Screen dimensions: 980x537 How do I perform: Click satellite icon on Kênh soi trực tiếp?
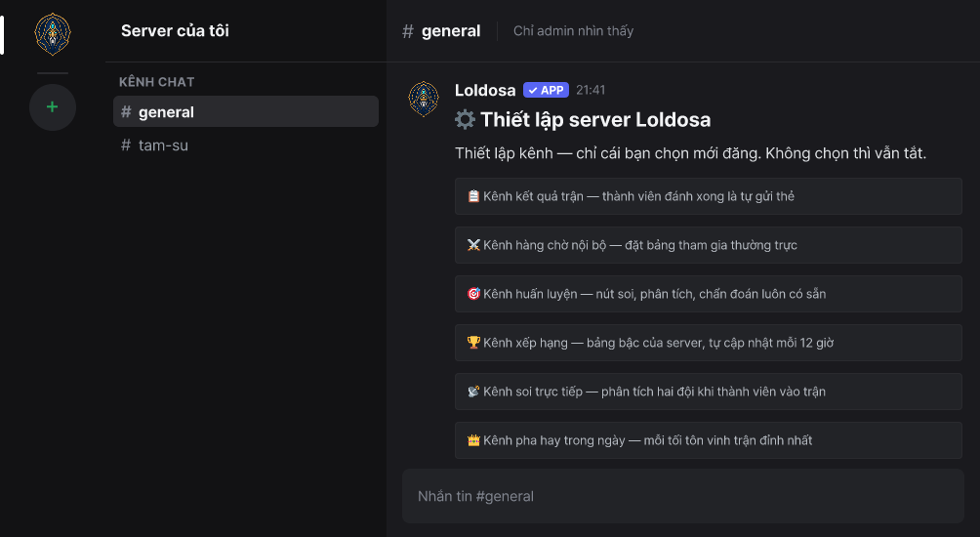pos(473,392)
